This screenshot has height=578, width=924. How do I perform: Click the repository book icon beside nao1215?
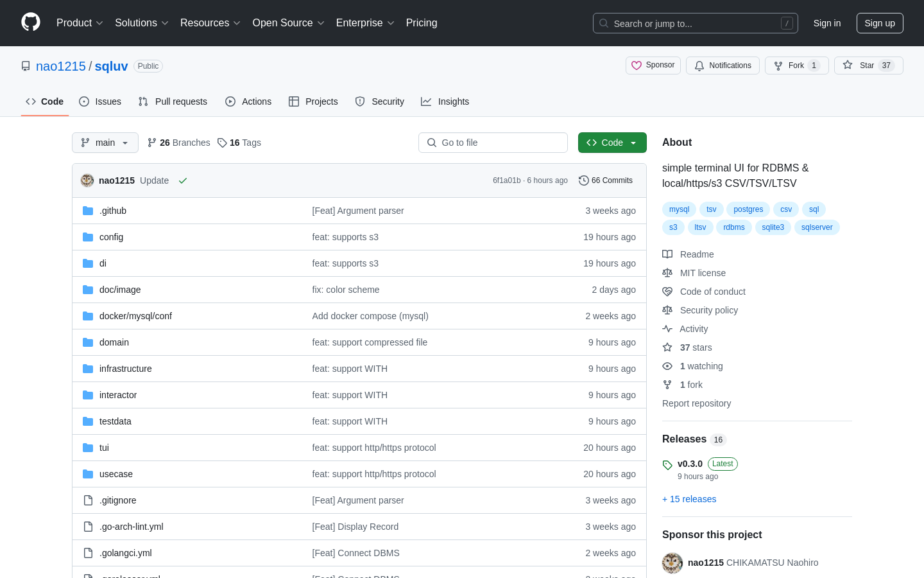[x=26, y=66]
